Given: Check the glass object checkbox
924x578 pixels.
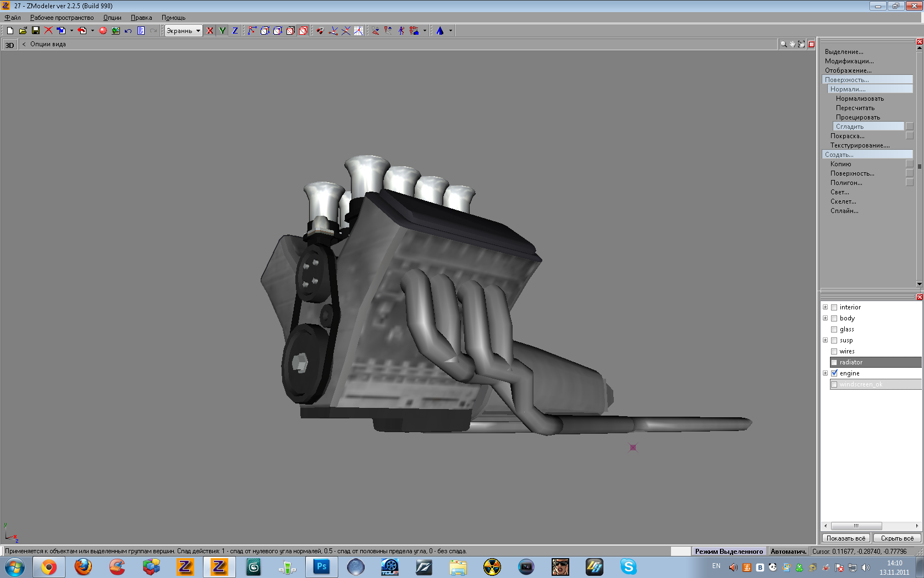Looking at the screenshot, I should 834,329.
